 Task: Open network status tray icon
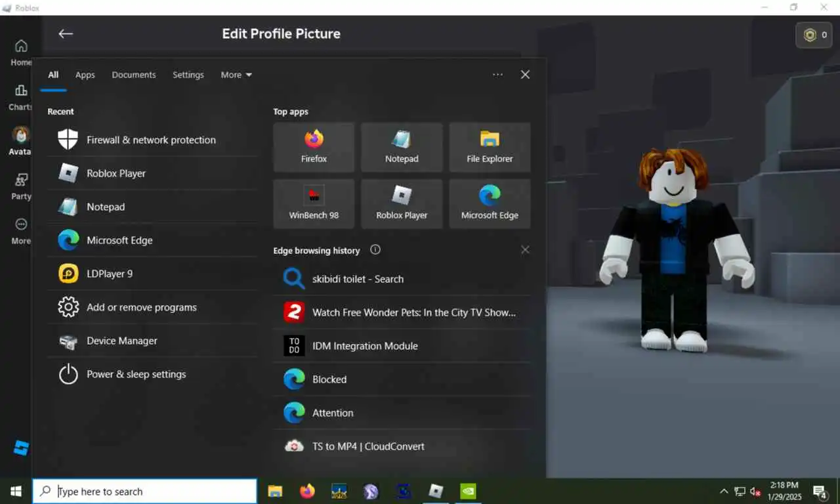click(740, 491)
